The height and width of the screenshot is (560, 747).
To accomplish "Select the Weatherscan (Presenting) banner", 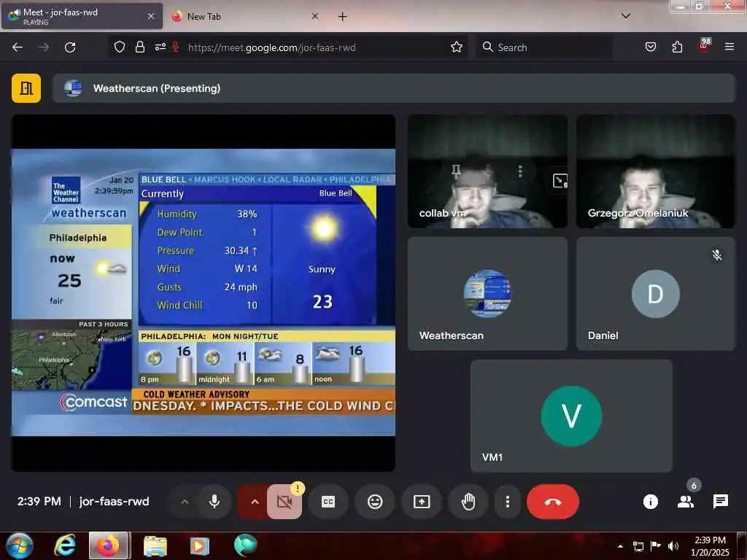I will click(393, 88).
